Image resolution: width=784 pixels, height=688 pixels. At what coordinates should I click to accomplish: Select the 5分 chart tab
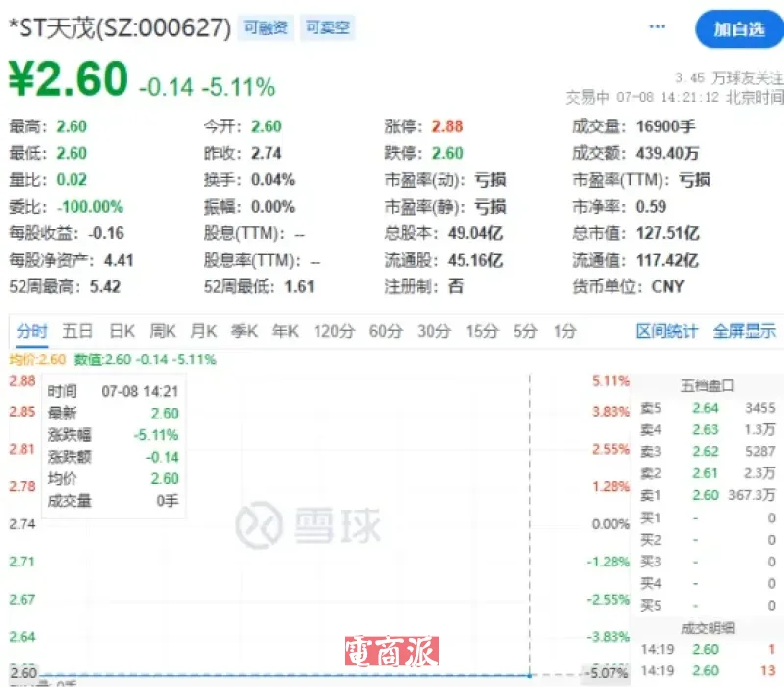(x=525, y=331)
